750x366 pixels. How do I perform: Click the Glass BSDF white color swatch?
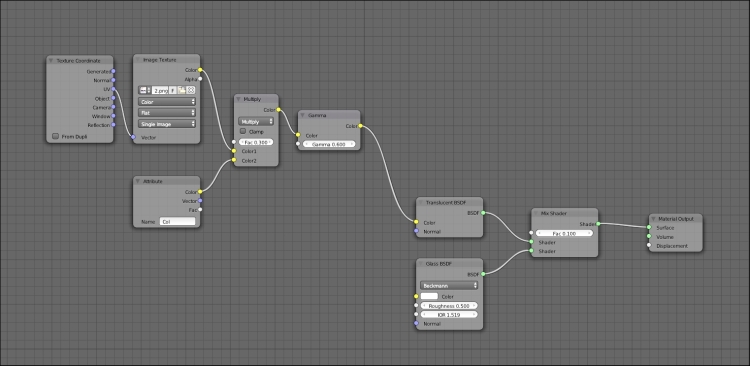click(429, 297)
